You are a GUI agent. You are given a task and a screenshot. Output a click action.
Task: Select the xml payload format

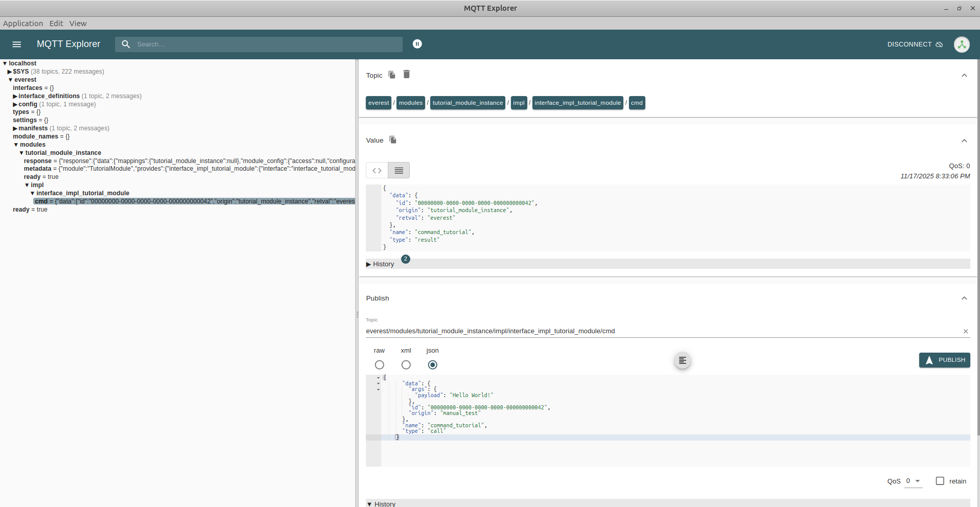406,365
